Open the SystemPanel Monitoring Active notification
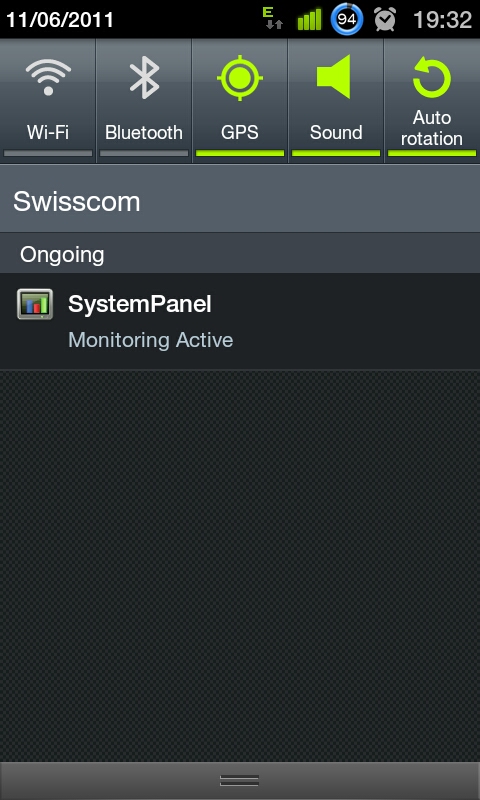 pyautogui.click(x=240, y=321)
